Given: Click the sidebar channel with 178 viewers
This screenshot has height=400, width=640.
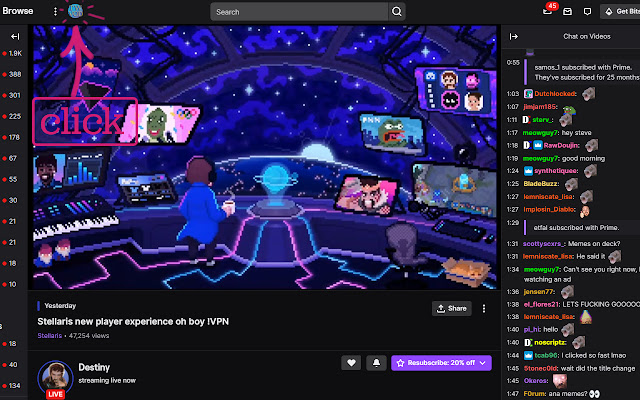Looking at the screenshot, I should (13, 137).
